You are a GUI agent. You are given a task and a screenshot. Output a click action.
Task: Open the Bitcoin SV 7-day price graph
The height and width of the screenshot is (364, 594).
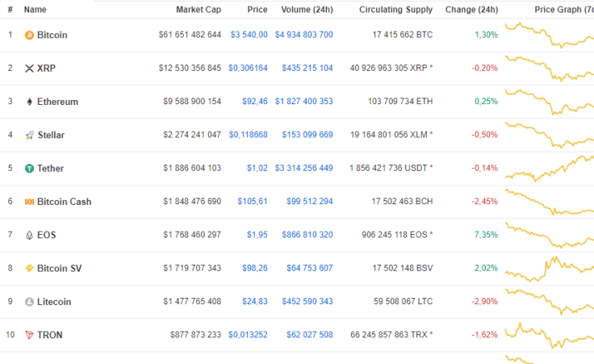pyautogui.click(x=550, y=269)
